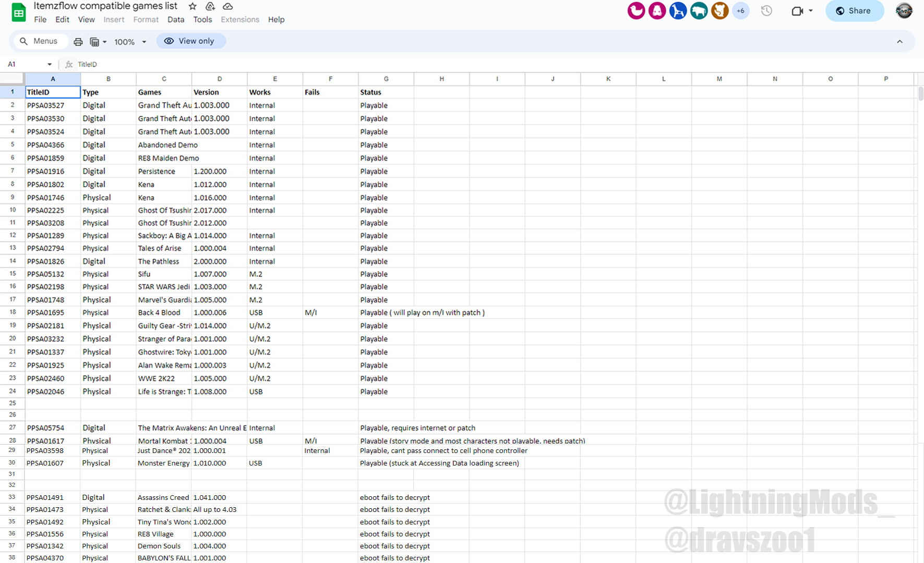This screenshot has height=563, width=924.
Task: Open the Tools menu
Action: 202,19
